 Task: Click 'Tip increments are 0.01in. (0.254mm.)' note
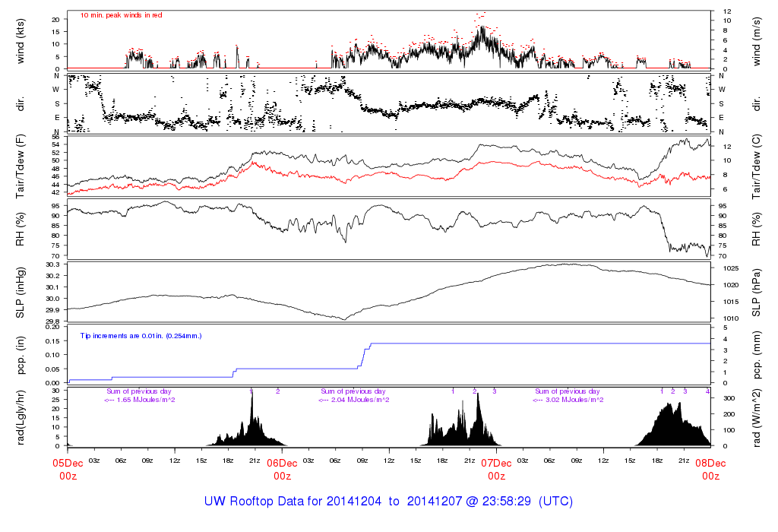point(141,336)
